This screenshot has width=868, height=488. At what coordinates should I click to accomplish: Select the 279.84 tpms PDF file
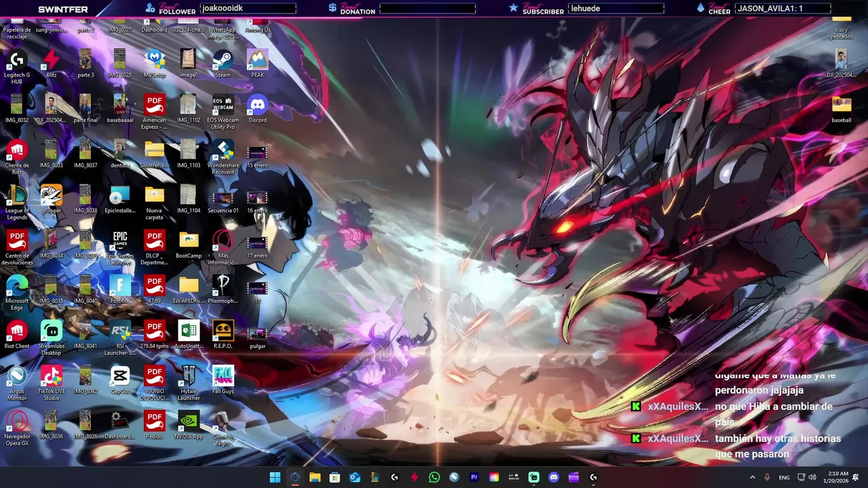point(155,335)
